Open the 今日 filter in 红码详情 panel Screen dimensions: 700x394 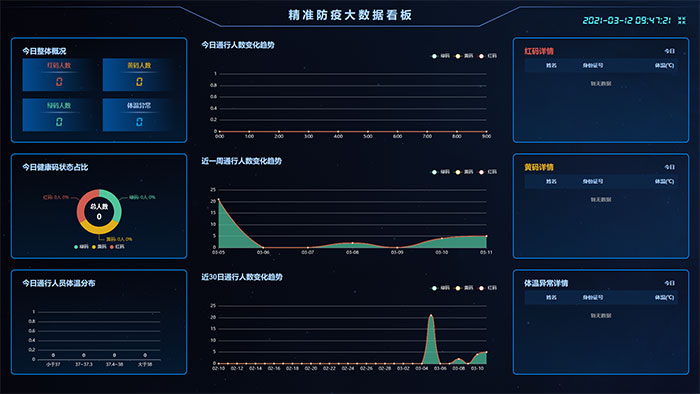pyautogui.click(x=670, y=51)
